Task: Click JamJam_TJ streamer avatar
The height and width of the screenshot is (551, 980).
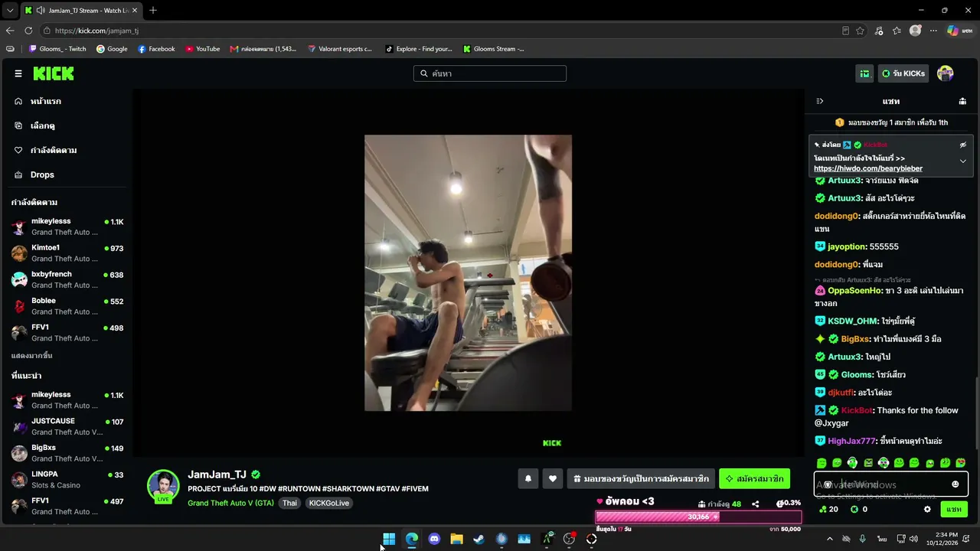Action: pyautogui.click(x=163, y=486)
